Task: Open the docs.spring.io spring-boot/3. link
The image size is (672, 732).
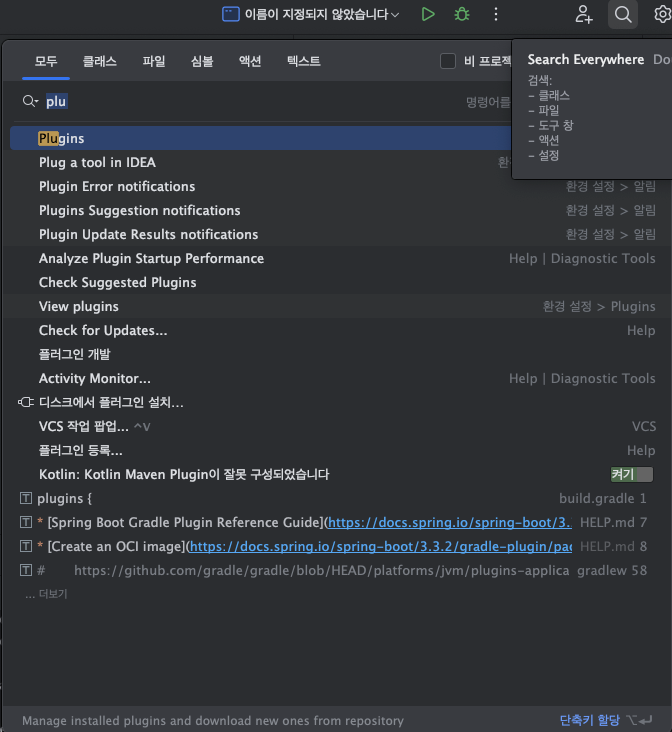Action: [450, 522]
